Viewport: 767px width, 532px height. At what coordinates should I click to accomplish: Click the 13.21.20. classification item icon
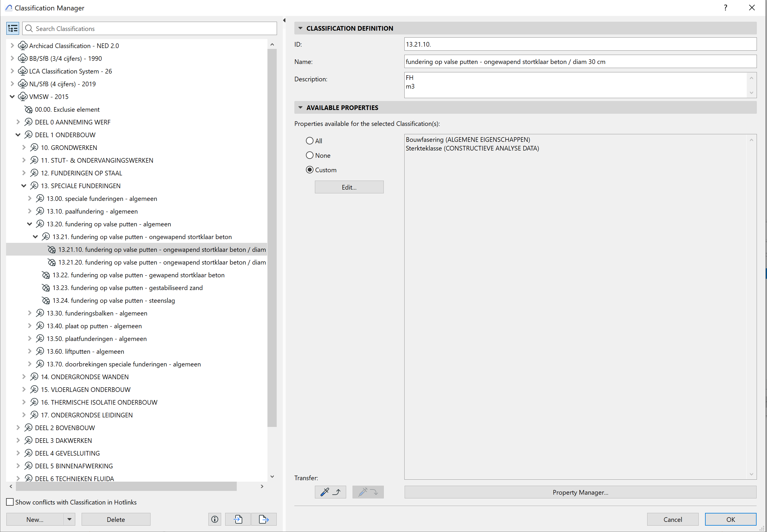[x=52, y=262]
